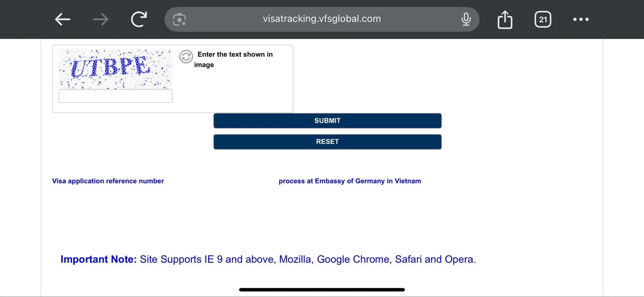Click the distorted captcha image
Screen dimensions: 644x297
click(x=115, y=69)
